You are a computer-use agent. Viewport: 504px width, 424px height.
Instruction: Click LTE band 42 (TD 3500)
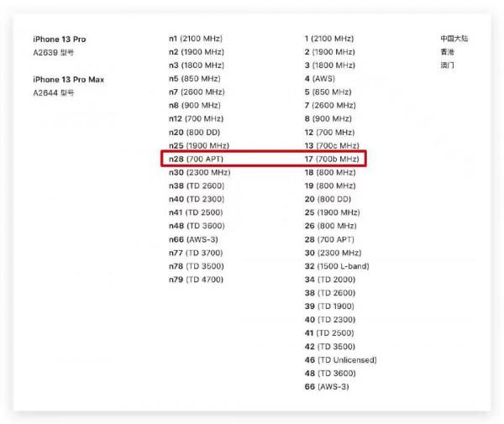[x=330, y=347]
